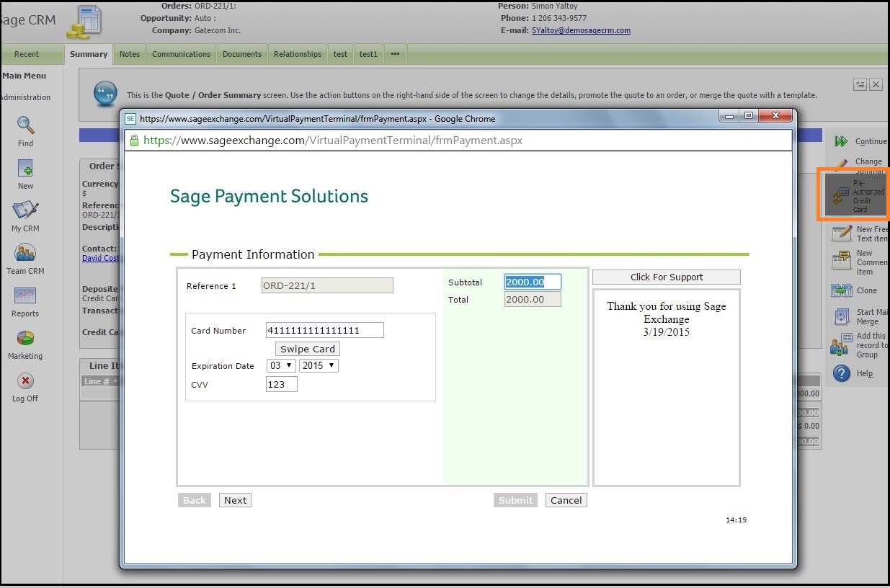The width and height of the screenshot is (890, 588).
Task: Click the Pre-Authorized Credit Card icon
Action: pos(839,196)
